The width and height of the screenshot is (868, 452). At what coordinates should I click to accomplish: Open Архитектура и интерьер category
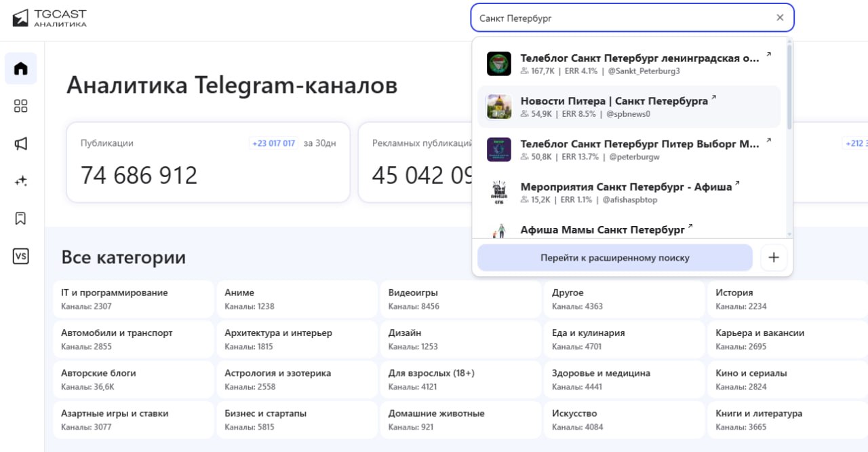click(297, 339)
